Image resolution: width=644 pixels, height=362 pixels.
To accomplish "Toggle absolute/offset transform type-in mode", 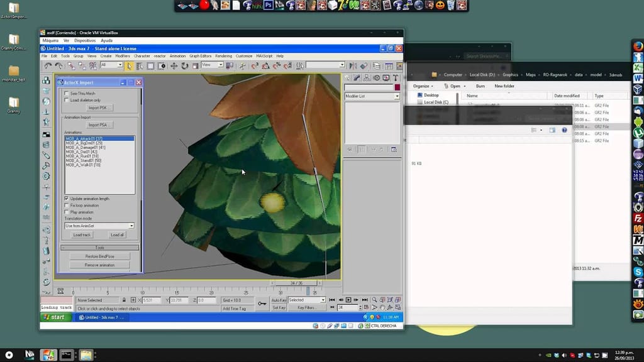I will pos(133,300).
